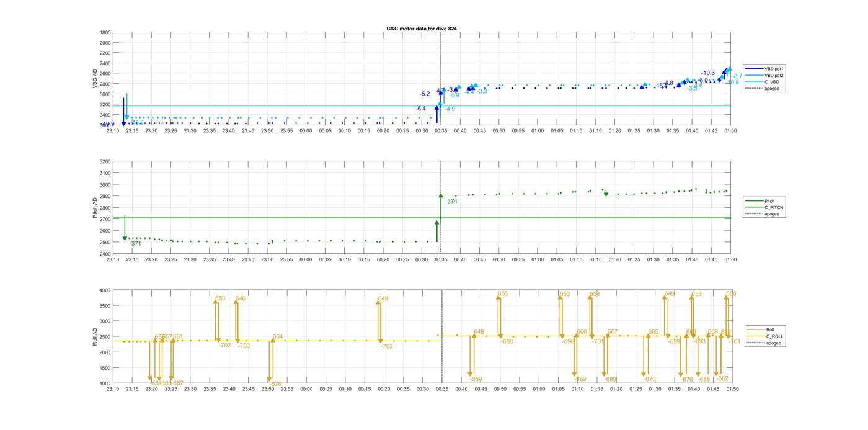This screenshot has height=430, width=868.
Task: Click the "-659" roll data label
Action: click(x=476, y=378)
